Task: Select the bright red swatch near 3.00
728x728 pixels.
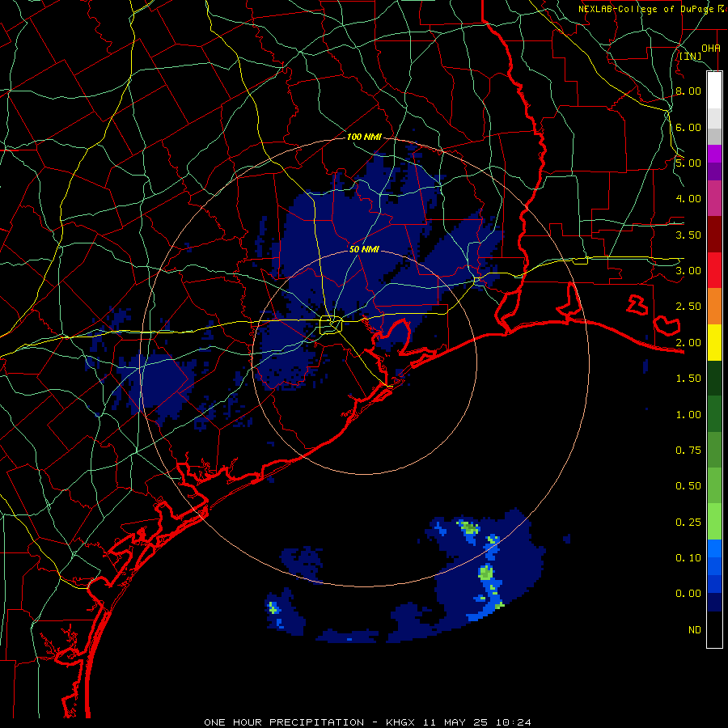Action: 714,271
